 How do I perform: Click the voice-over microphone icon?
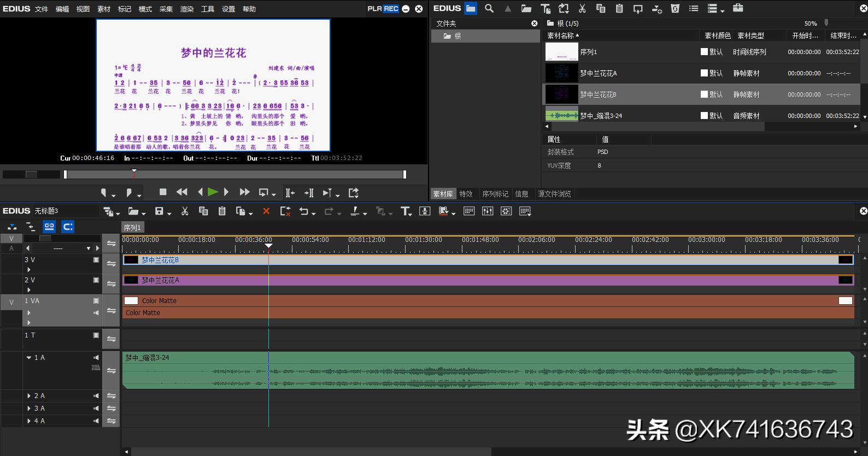425,211
